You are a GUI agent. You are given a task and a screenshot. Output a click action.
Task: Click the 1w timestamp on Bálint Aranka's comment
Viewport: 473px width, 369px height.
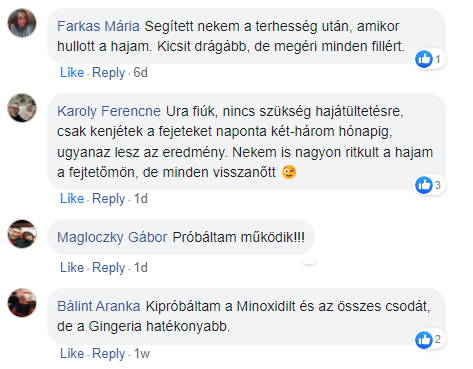pyautogui.click(x=142, y=354)
